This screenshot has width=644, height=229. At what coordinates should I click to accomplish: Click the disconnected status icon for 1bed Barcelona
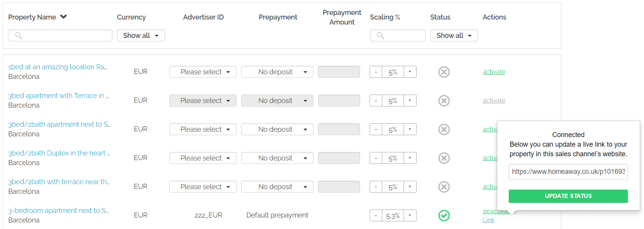pyautogui.click(x=444, y=72)
